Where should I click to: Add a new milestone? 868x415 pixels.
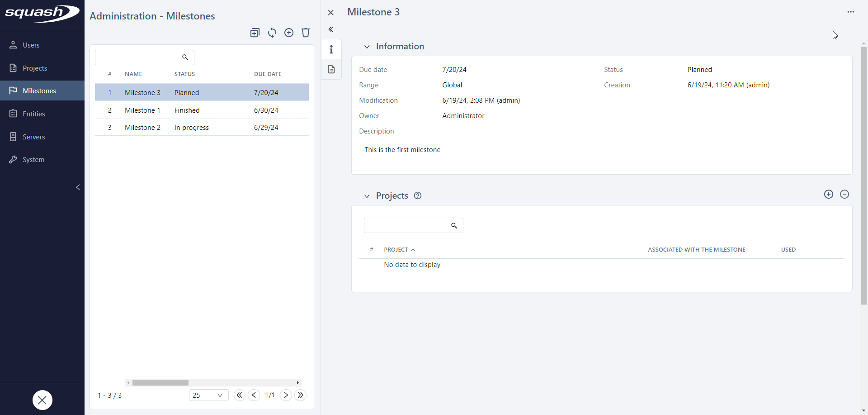(289, 33)
